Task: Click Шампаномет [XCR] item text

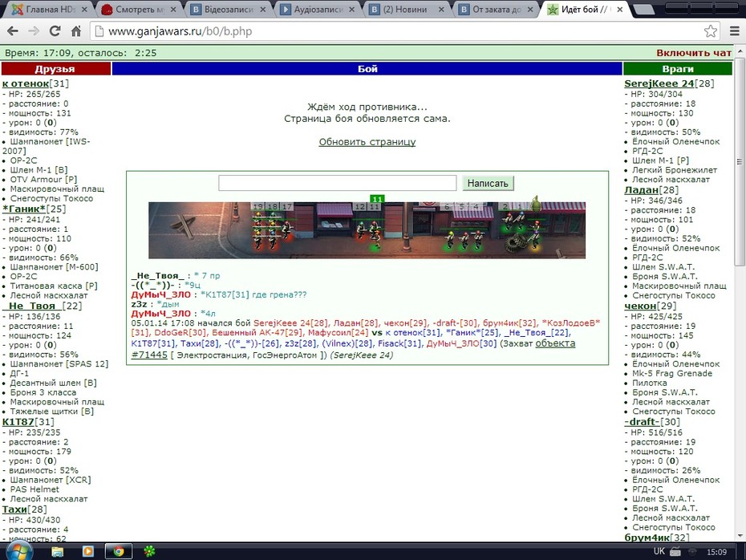Action: point(51,480)
